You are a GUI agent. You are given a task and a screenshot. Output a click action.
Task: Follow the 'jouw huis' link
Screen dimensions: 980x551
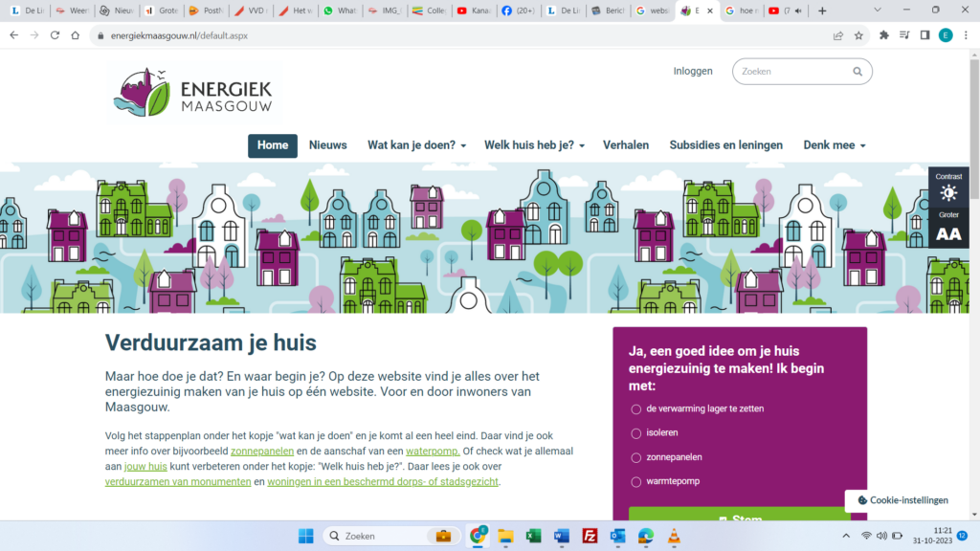[145, 467]
